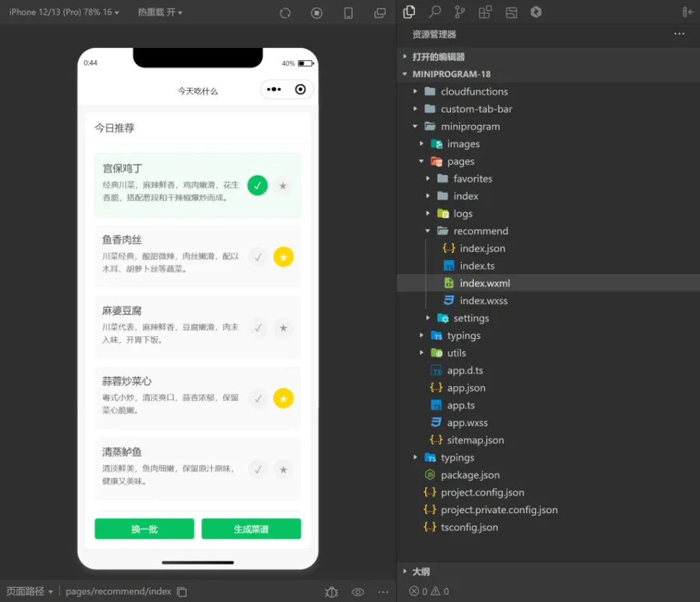The height and width of the screenshot is (602, 700).
Task: Click the preview eye icon in status bar
Action: pyautogui.click(x=358, y=592)
